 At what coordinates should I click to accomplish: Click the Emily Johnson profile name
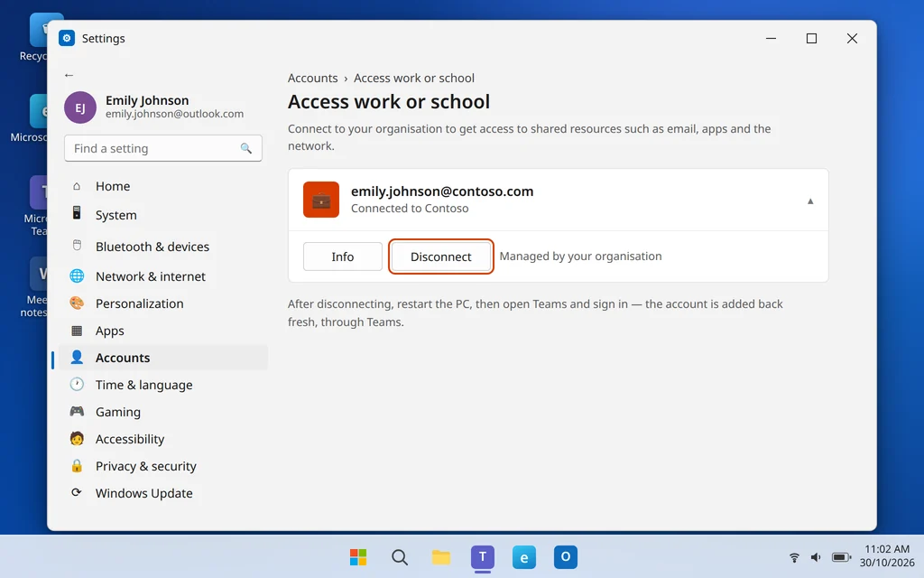[147, 100]
